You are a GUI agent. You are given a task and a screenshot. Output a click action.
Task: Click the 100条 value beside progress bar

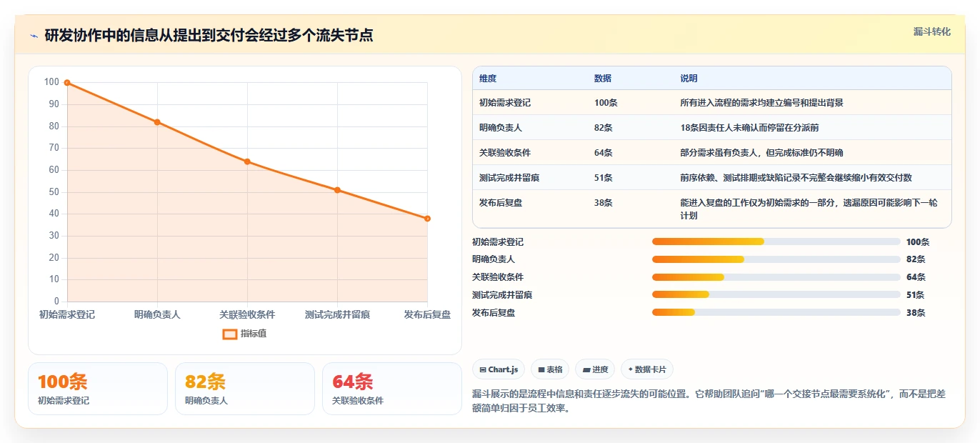918,242
